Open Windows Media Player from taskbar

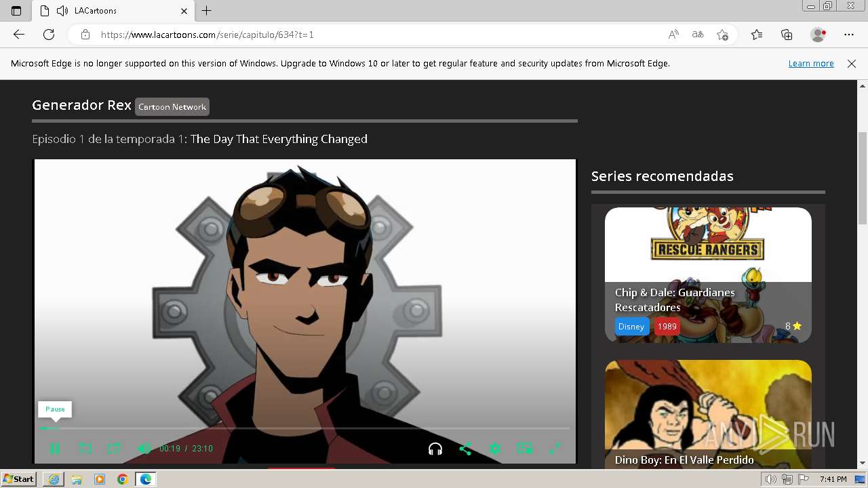pos(100,479)
